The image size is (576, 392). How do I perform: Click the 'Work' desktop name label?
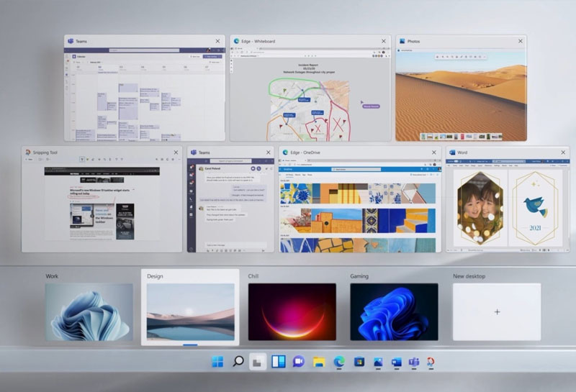pyautogui.click(x=52, y=276)
